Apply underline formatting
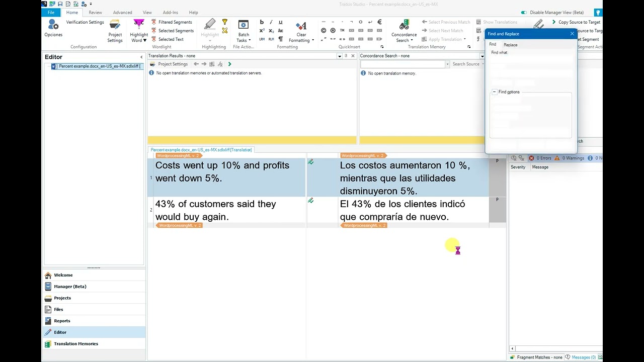 tap(280, 22)
